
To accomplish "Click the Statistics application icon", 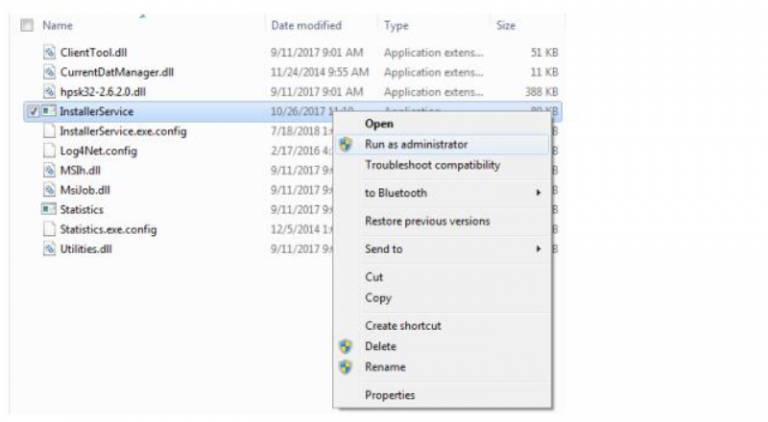I will pyautogui.click(x=49, y=209).
